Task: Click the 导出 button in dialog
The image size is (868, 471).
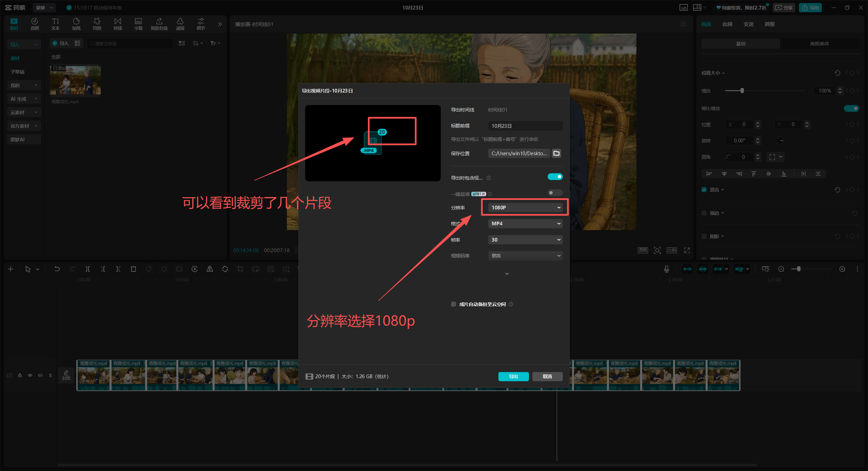Action: 513,376
